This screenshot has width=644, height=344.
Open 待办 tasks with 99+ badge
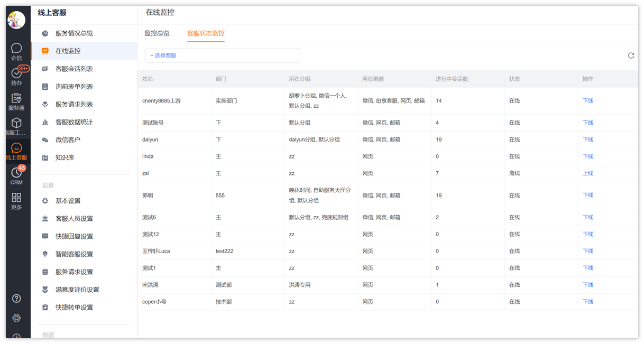point(16,77)
